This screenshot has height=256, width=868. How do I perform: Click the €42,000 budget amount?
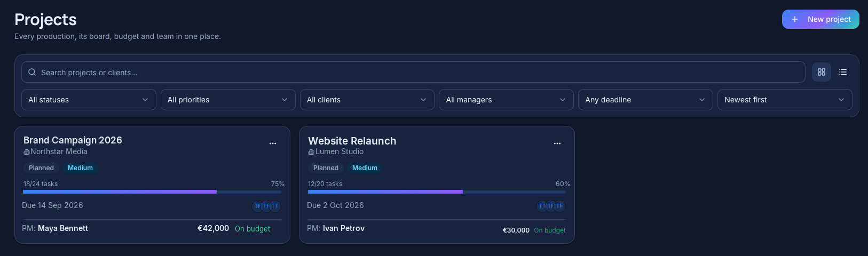coord(214,228)
